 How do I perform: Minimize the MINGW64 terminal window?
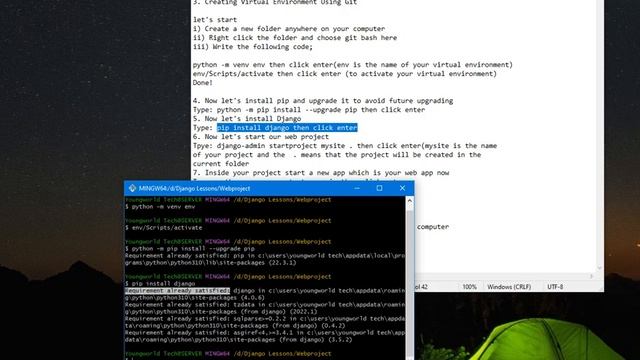click(357, 188)
